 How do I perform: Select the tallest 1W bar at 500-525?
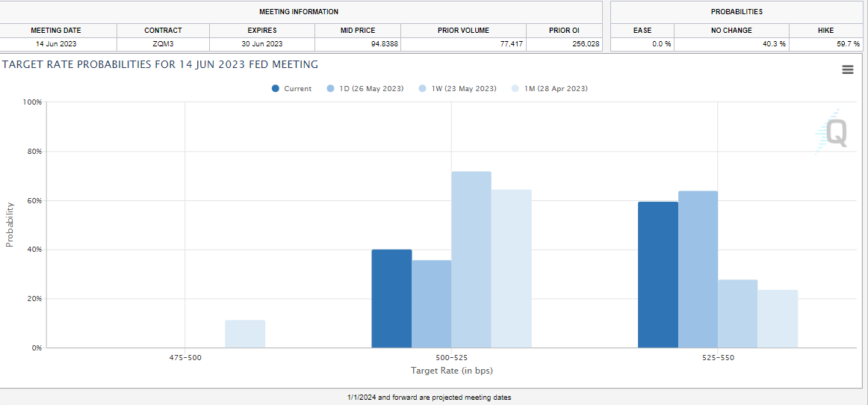(x=471, y=259)
